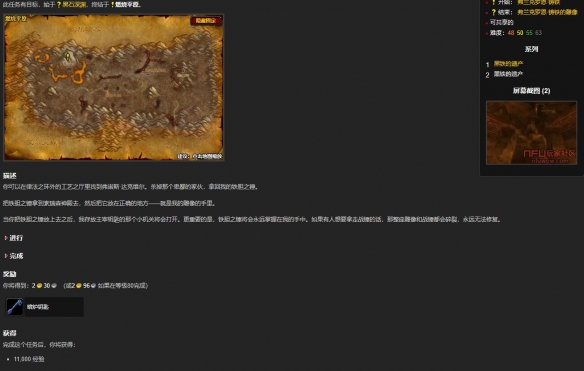Click the yellow exclamation pin on the map
The width and height of the screenshot is (584, 371).
tap(68, 57)
